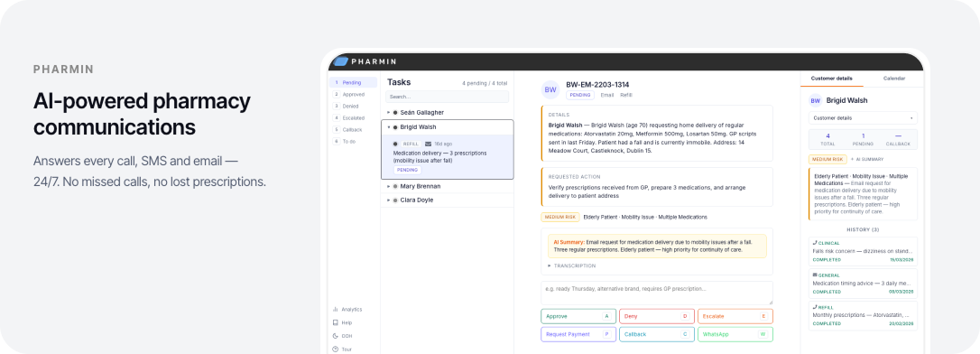
Task: Switch to the Calendar tab
Action: click(893, 79)
